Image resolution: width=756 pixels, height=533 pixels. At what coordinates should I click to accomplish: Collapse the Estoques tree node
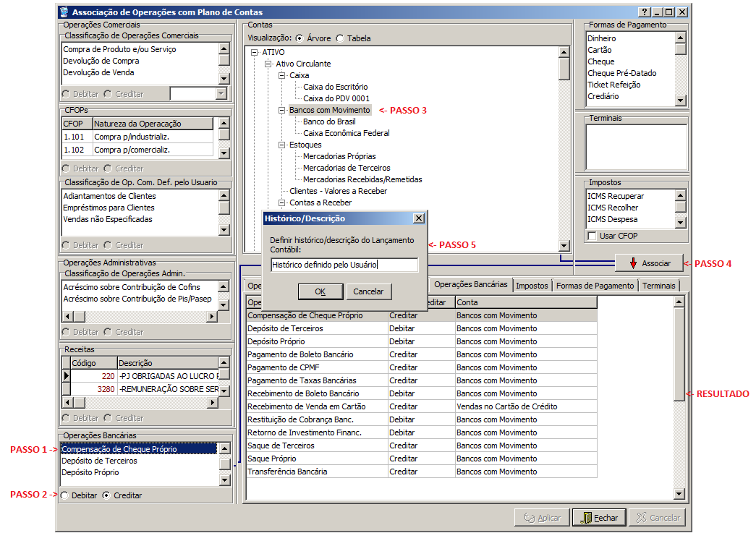[x=282, y=145]
